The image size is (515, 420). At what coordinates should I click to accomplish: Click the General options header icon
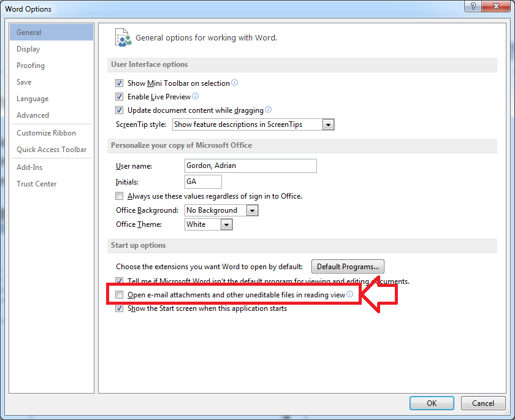click(123, 37)
